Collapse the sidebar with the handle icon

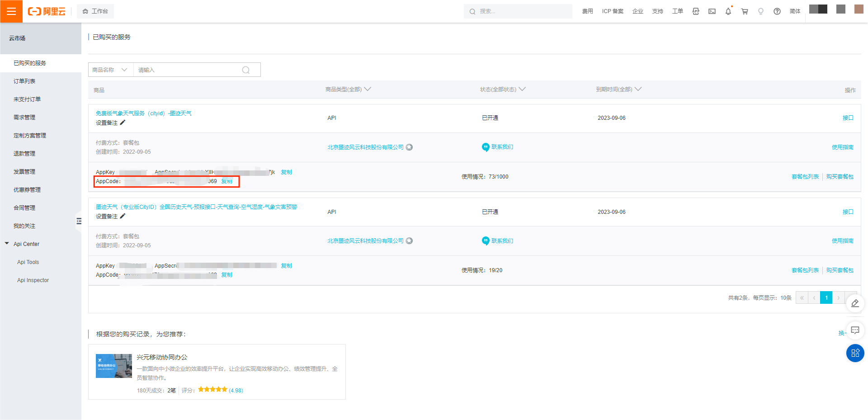click(79, 221)
